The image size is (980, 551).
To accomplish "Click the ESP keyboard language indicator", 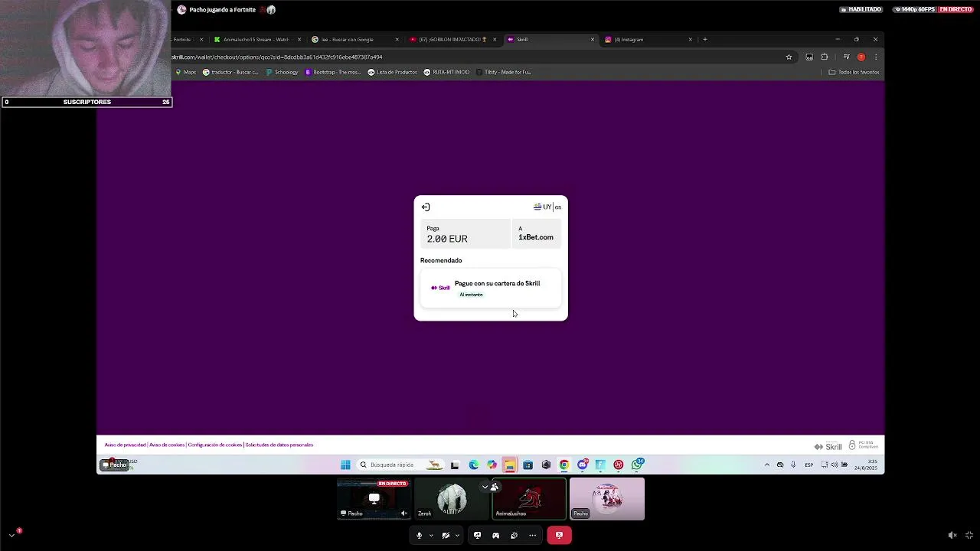I will pos(808,465).
